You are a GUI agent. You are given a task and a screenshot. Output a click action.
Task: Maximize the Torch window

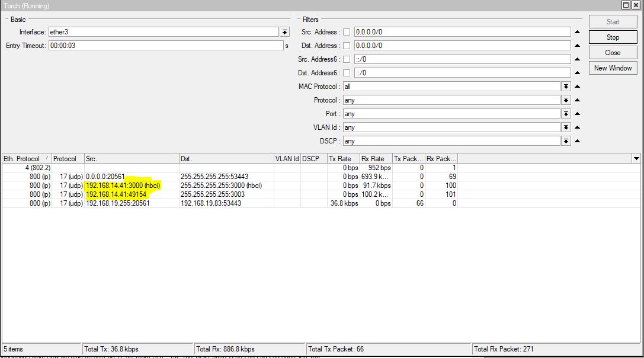tap(626, 5)
